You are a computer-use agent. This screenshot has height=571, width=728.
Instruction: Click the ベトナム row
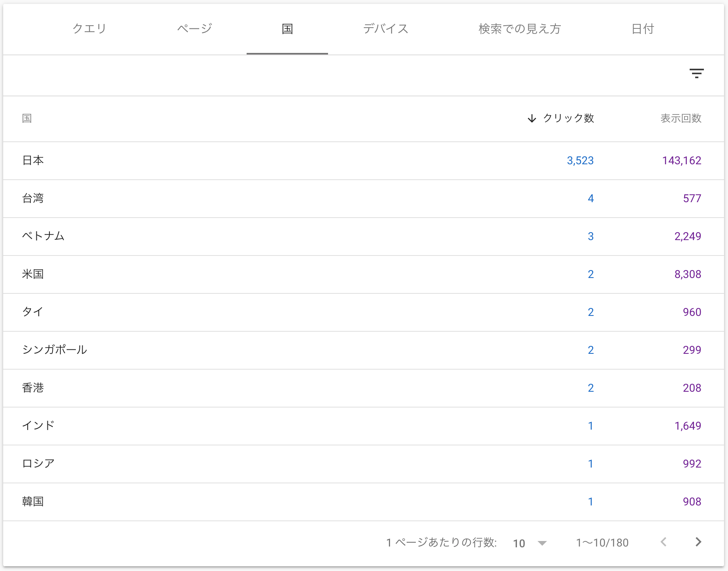click(x=43, y=236)
